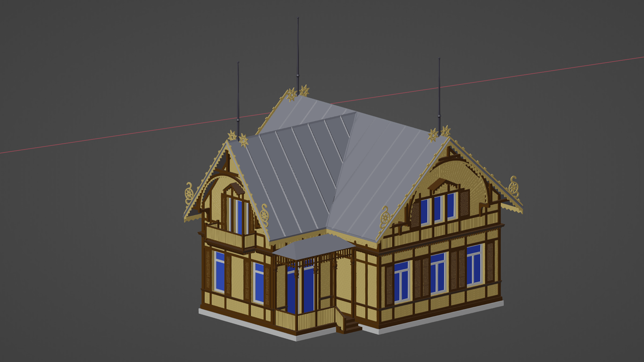
Task: Click the tallest center spire on the roof
Action: (298, 52)
